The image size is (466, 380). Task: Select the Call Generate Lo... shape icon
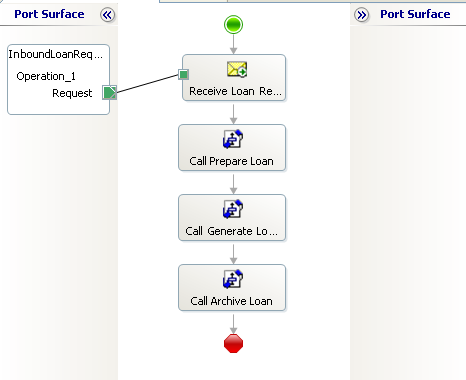pyautogui.click(x=233, y=209)
